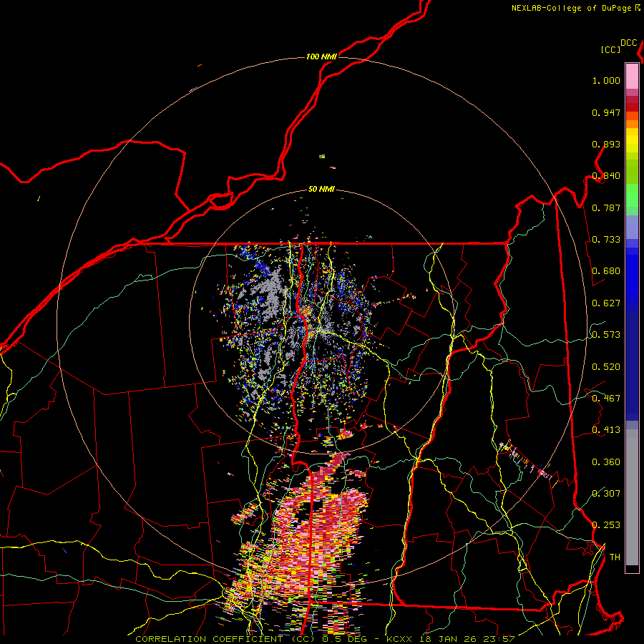Click the 18 JAN 26 date text
This screenshot has width=644, height=644.
click(448, 639)
